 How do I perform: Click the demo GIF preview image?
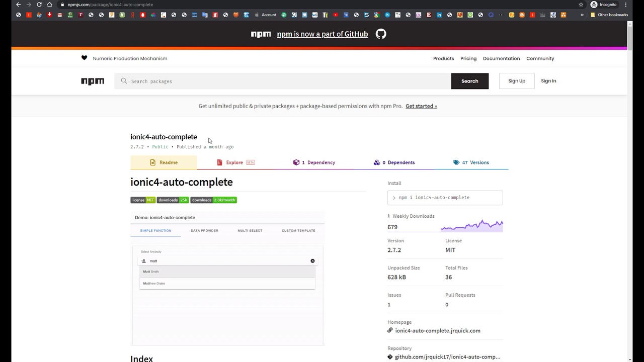point(227,279)
